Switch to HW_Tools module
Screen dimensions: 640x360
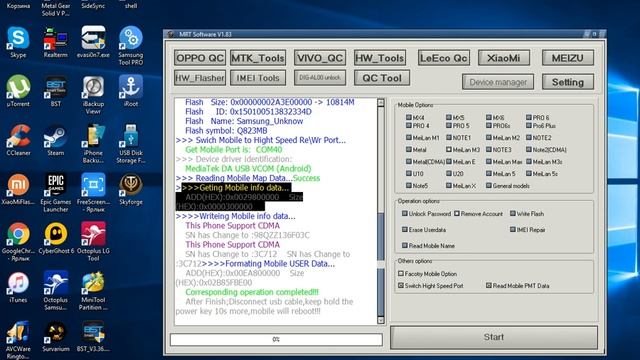pyautogui.click(x=380, y=58)
